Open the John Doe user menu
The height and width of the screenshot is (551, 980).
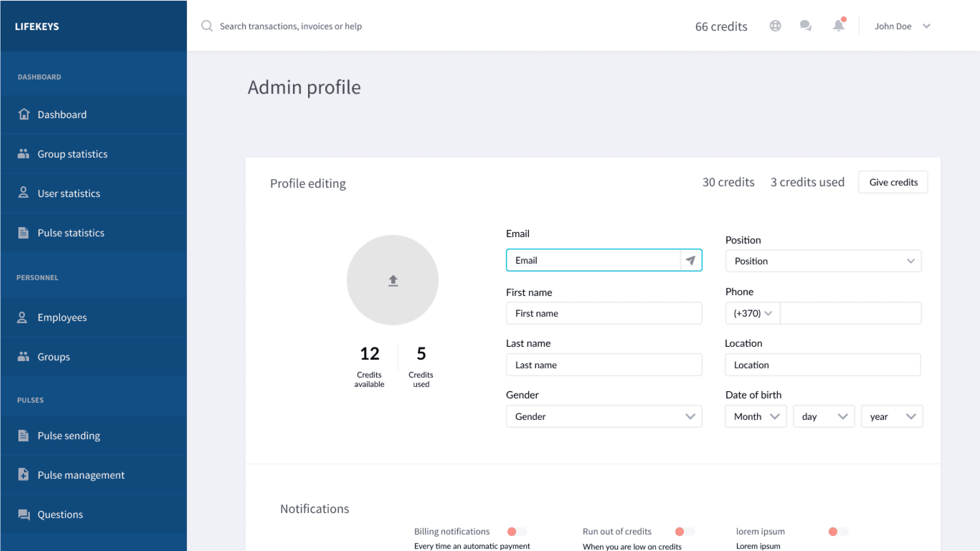pos(902,26)
